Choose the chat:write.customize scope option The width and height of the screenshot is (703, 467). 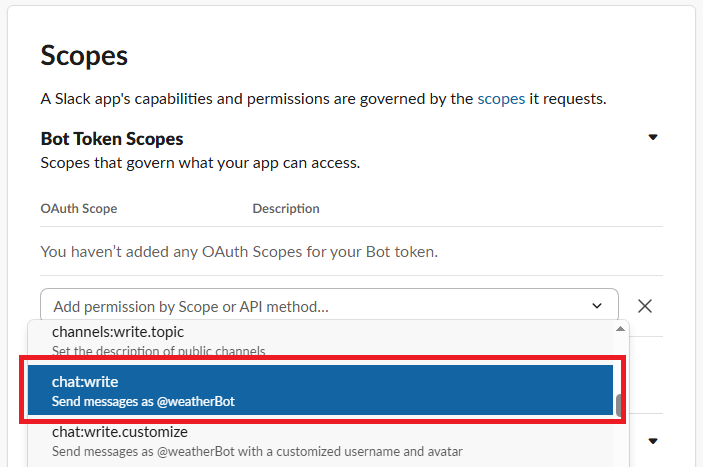320,441
